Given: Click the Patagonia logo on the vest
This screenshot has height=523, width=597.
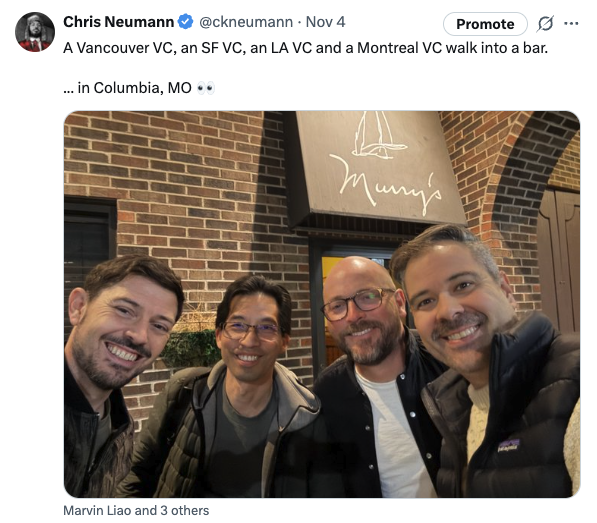Looking at the screenshot, I should (x=509, y=445).
